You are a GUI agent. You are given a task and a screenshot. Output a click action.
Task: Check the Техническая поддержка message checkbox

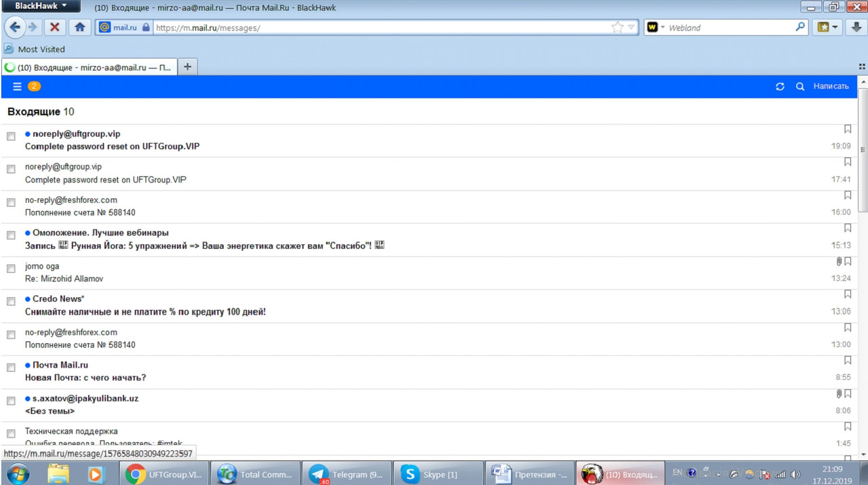(11, 434)
